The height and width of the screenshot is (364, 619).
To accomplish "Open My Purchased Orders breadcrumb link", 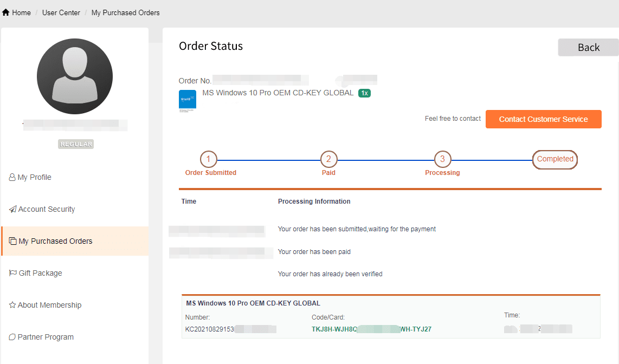I will click(125, 12).
